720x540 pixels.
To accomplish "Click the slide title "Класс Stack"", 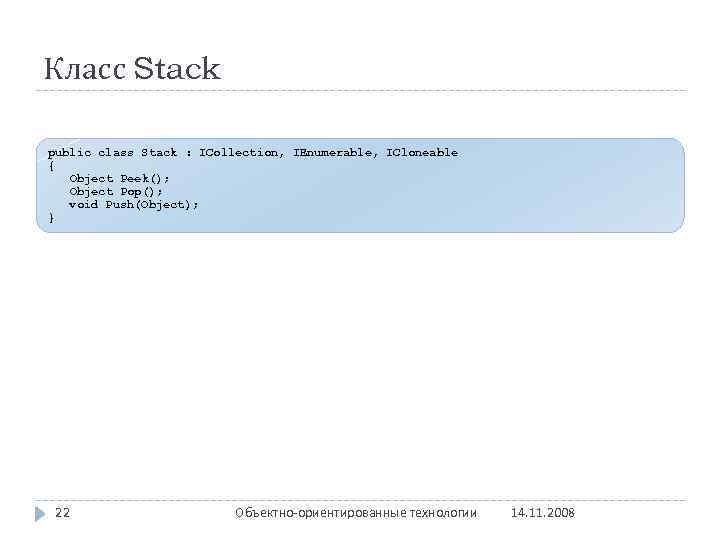I will (x=132, y=68).
